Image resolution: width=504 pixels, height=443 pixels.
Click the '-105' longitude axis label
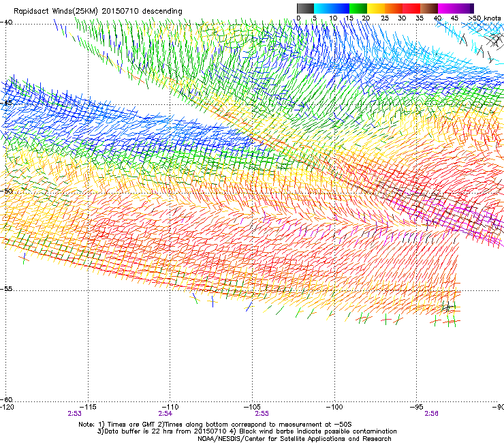252,407
